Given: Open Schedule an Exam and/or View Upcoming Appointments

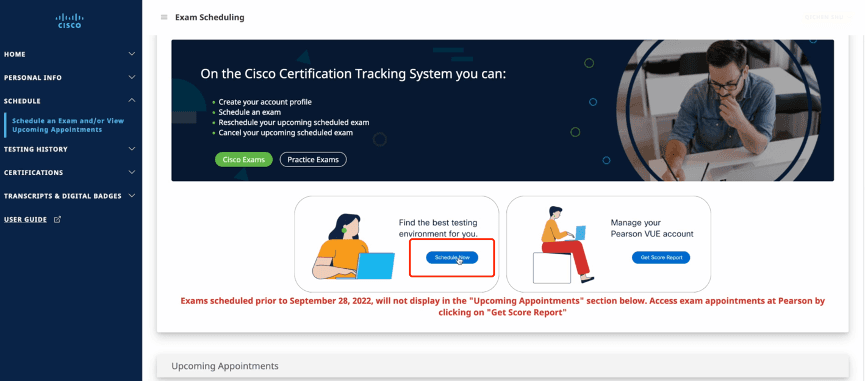Looking at the screenshot, I should [x=68, y=125].
